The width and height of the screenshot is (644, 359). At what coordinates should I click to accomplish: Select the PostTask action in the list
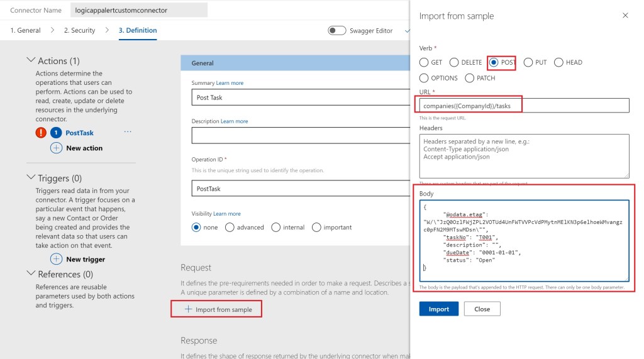79,133
